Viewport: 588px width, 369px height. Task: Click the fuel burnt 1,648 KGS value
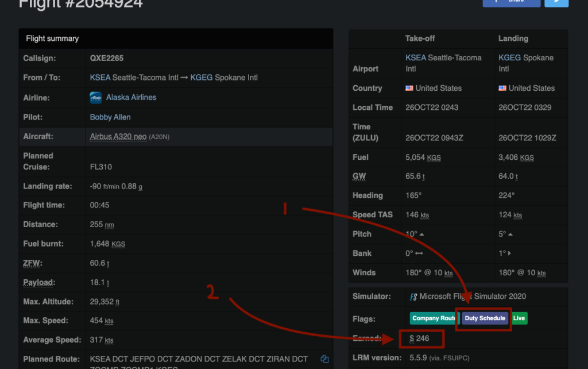(107, 244)
